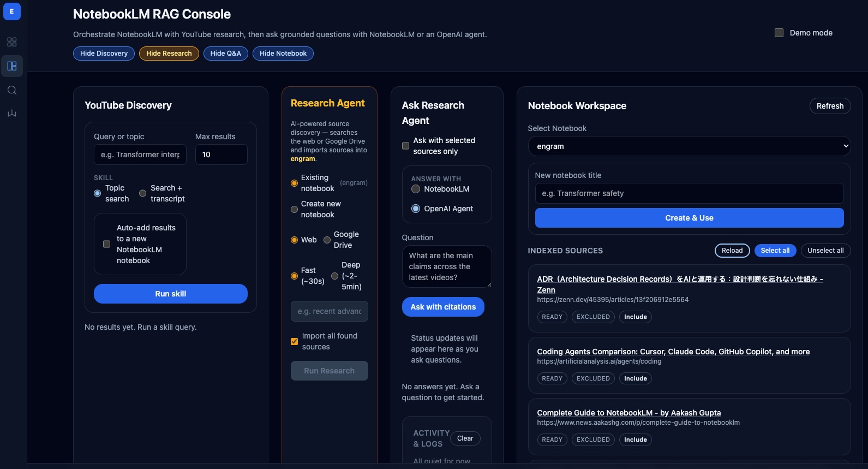Open the chart icon in the sidebar
This screenshot has width=868, height=469.
click(12, 114)
